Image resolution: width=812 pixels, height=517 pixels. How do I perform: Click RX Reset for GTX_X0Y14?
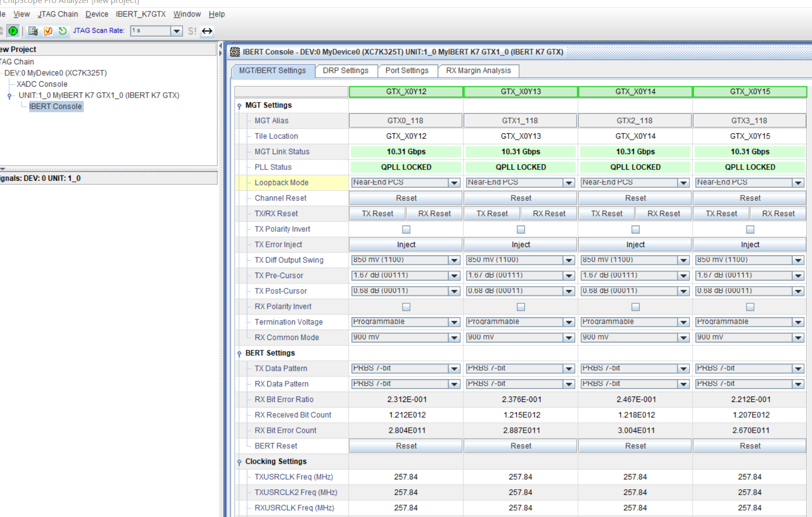click(664, 214)
